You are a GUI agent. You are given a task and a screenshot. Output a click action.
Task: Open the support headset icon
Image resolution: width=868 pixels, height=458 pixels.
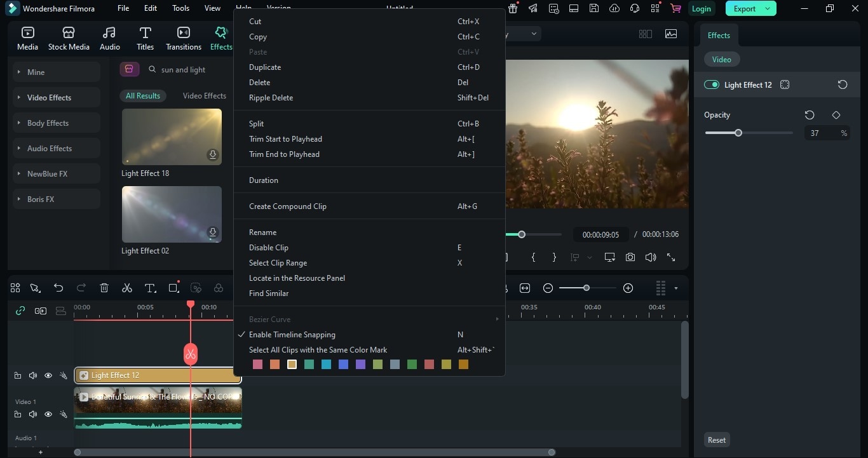634,8
